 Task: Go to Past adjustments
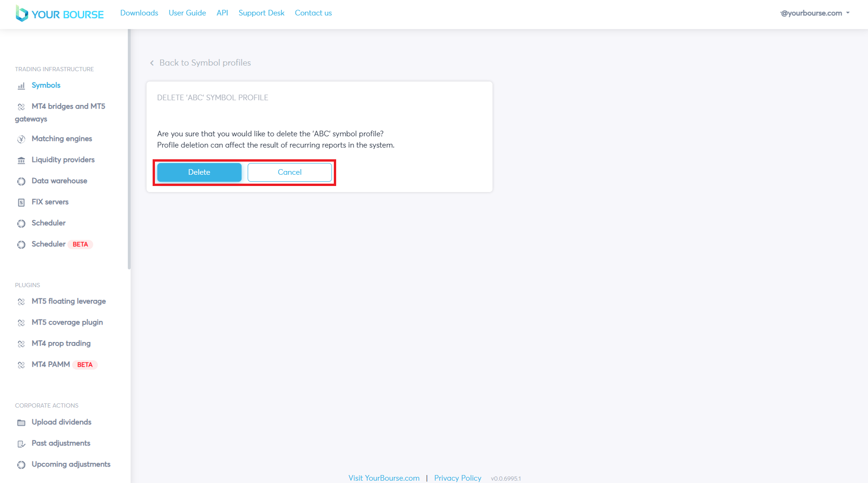(61, 443)
